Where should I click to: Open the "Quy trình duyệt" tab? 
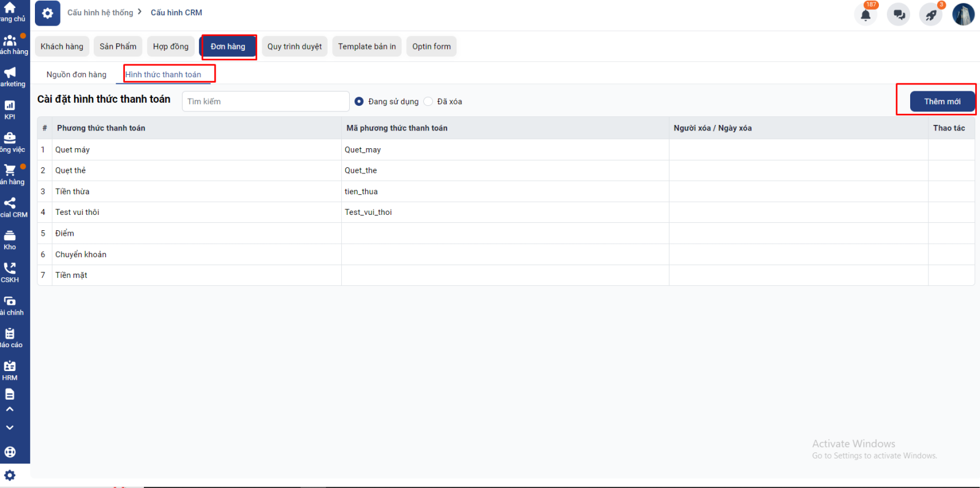[x=294, y=47]
